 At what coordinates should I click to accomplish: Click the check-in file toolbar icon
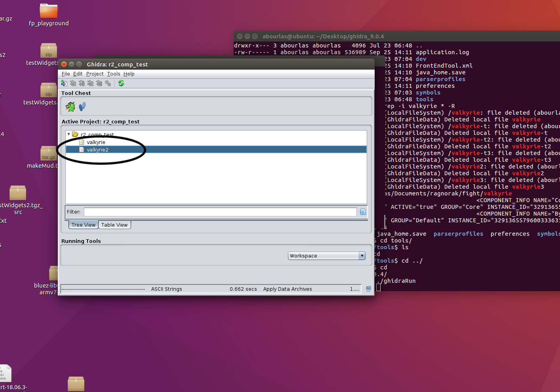coord(90,83)
